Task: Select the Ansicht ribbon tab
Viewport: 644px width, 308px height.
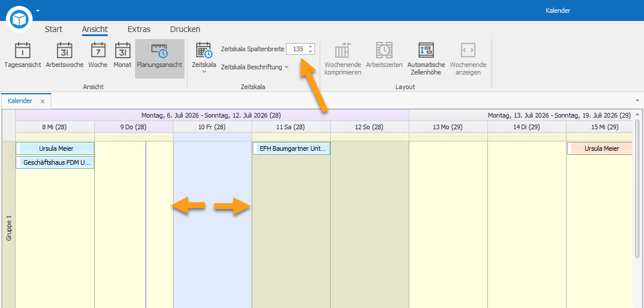Action: pos(95,29)
